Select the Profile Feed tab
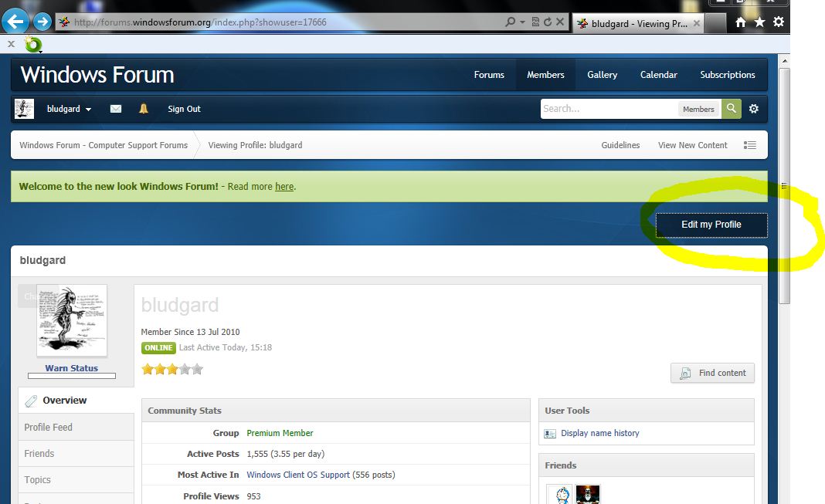 pyautogui.click(x=76, y=428)
